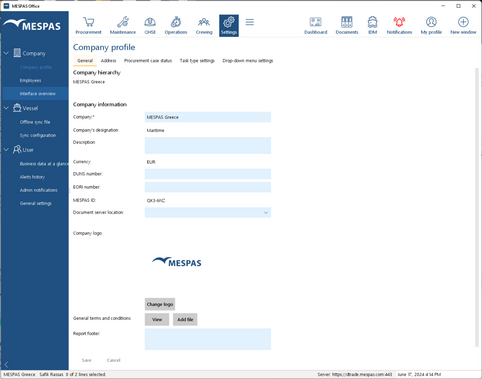Open the Procurement module

pyautogui.click(x=88, y=25)
